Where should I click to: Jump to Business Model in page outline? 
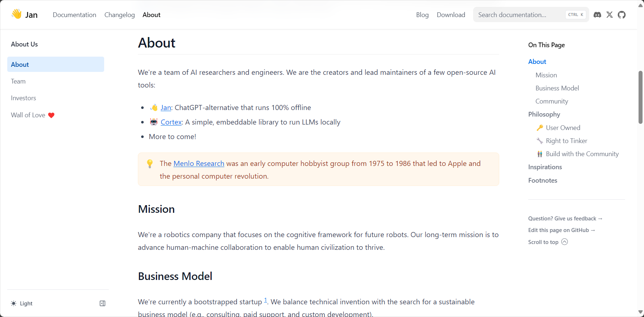click(x=557, y=88)
